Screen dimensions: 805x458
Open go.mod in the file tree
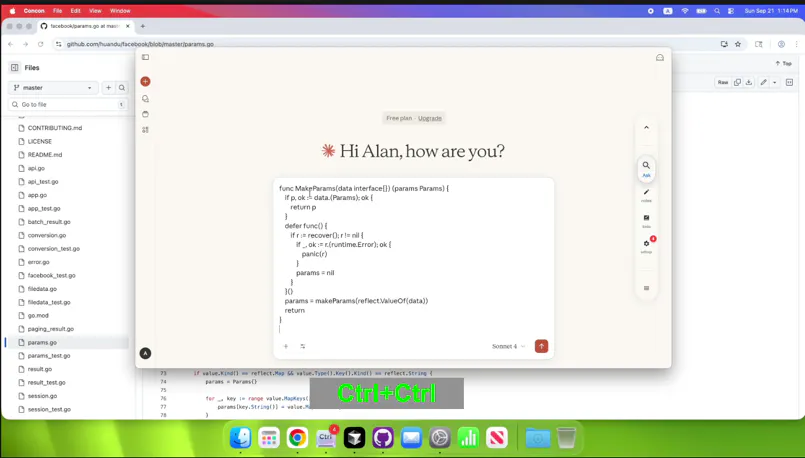pos(38,315)
